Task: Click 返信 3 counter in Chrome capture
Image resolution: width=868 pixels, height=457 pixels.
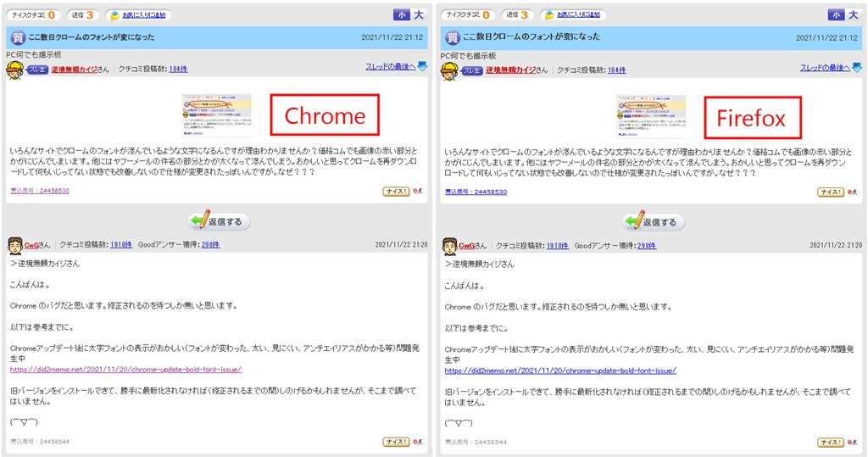Action: 82,15
